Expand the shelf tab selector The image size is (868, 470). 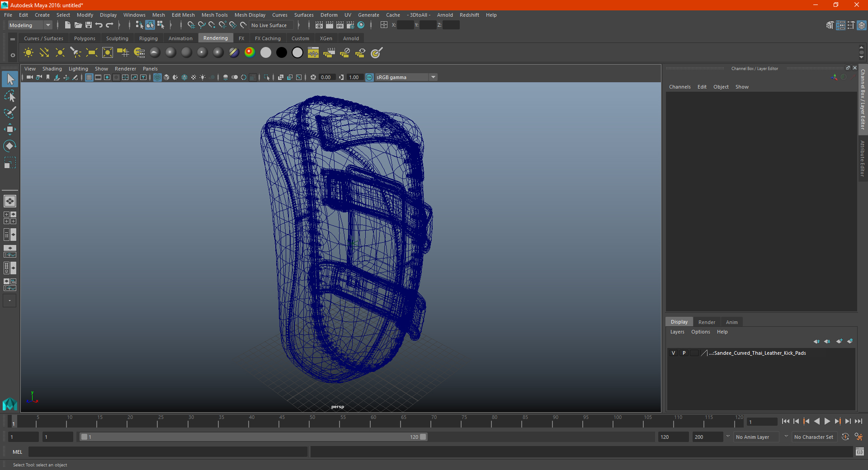click(13, 39)
